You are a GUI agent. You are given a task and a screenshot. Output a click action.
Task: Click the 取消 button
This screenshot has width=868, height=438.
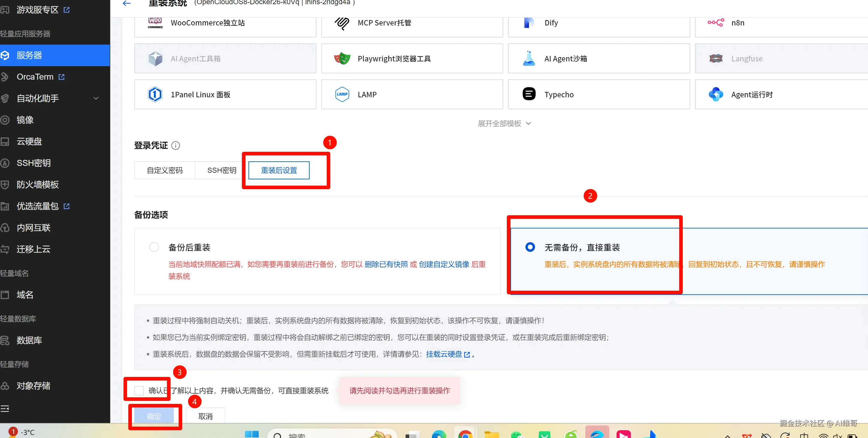(x=205, y=416)
